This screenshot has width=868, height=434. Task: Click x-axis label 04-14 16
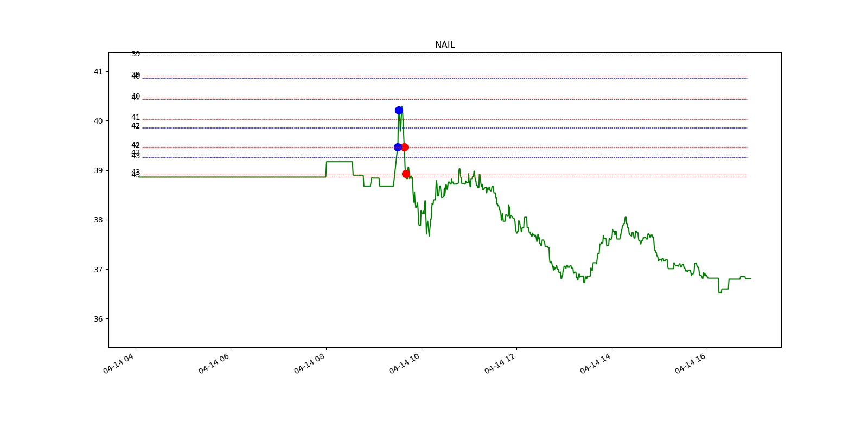point(691,363)
